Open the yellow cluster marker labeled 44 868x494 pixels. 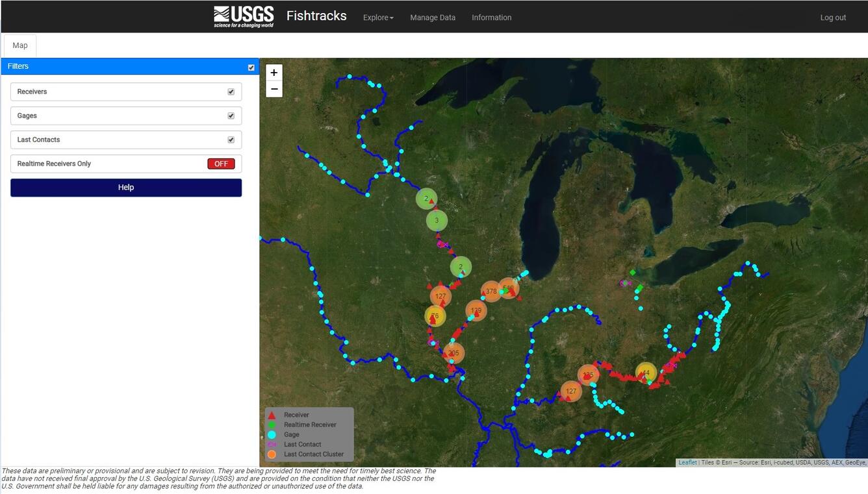[645, 373]
